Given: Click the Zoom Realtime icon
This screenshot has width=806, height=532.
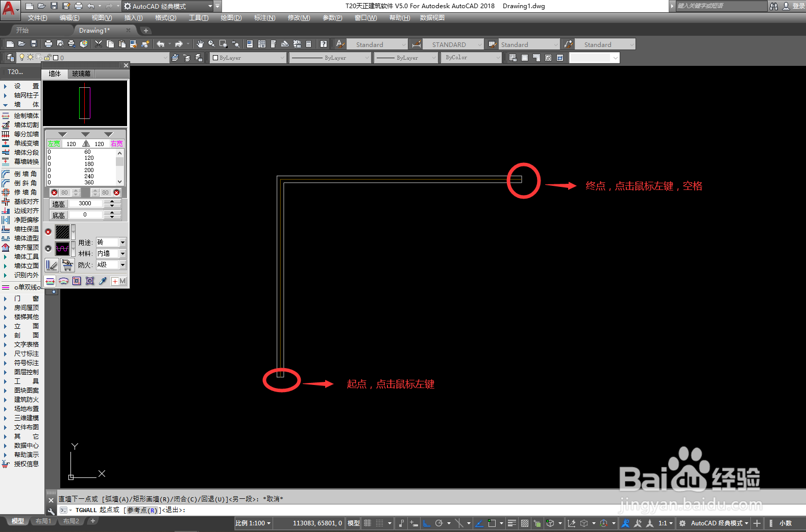Looking at the screenshot, I should point(211,44).
